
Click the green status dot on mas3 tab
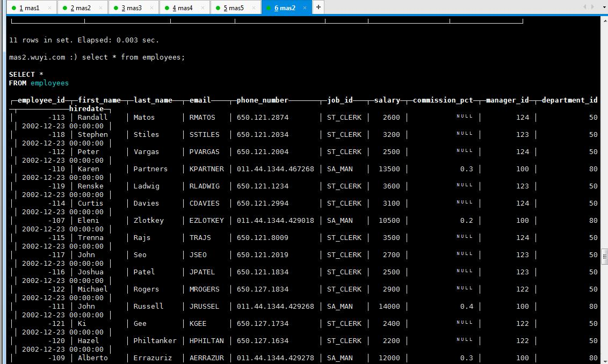[x=115, y=8]
